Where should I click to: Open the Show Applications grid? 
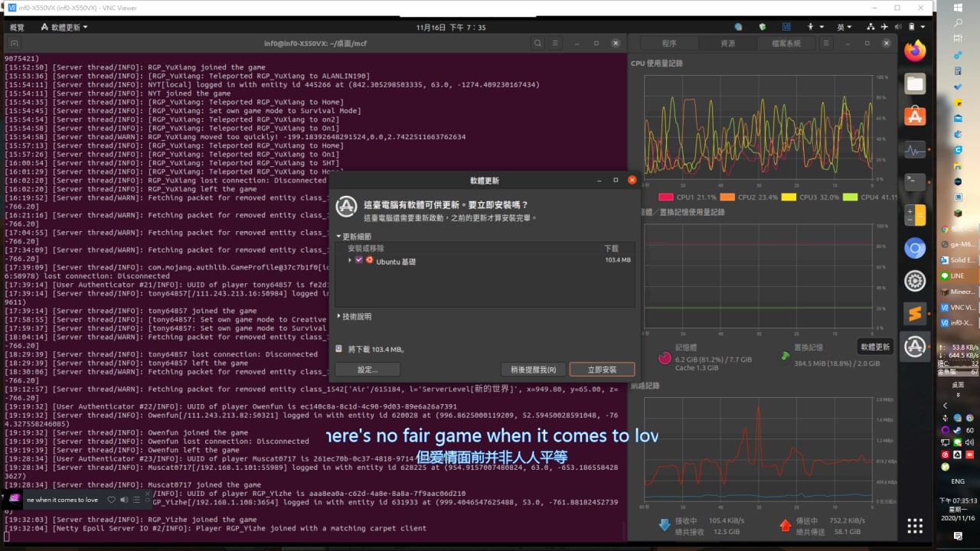tap(915, 526)
